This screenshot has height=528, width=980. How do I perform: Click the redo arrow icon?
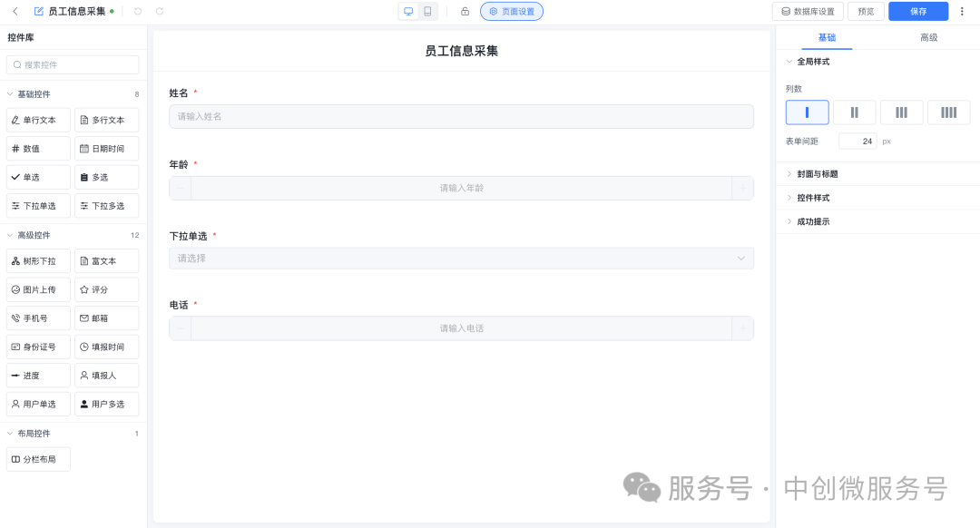[160, 11]
